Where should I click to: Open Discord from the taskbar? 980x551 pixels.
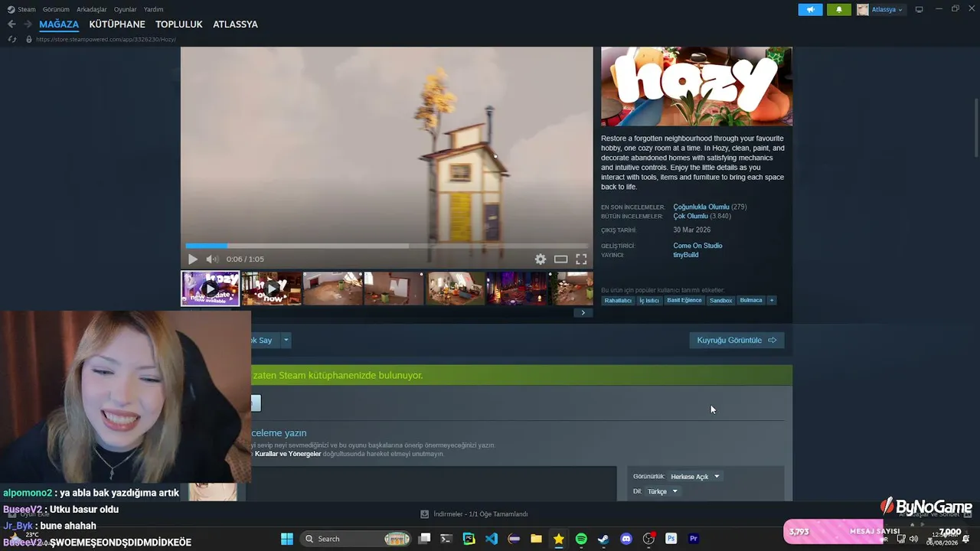[x=626, y=539]
